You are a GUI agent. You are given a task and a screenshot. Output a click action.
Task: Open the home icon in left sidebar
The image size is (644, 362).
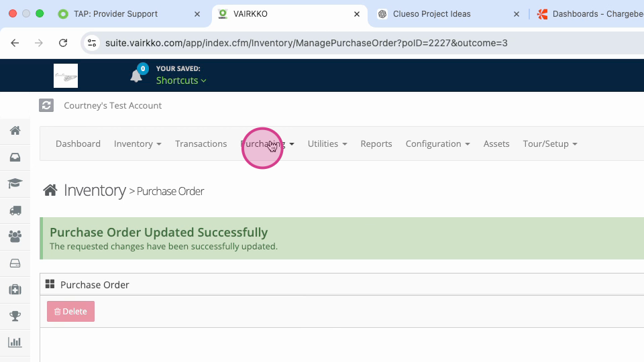click(15, 131)
